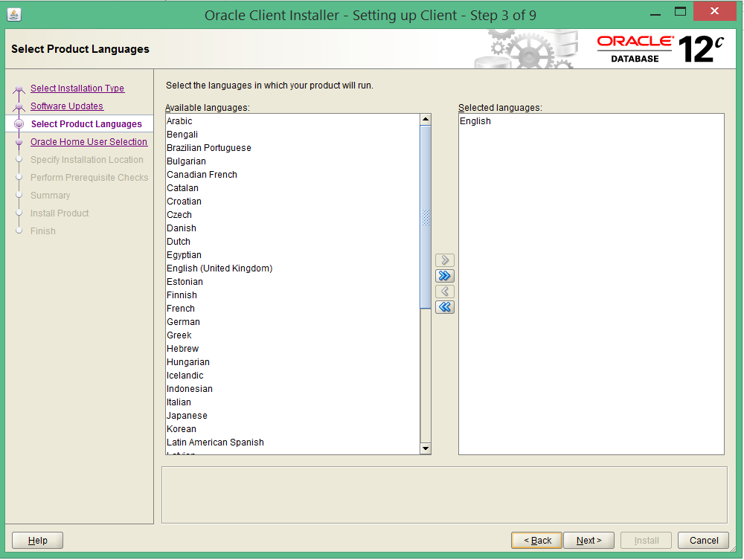Viewport: 744px width, 560px height.
Task: Select Hebrew language
Action: click(x=292, y=349)
